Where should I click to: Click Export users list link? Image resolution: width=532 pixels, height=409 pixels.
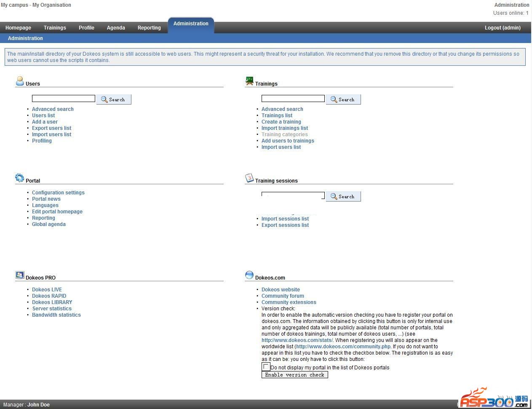coord(51,128)
